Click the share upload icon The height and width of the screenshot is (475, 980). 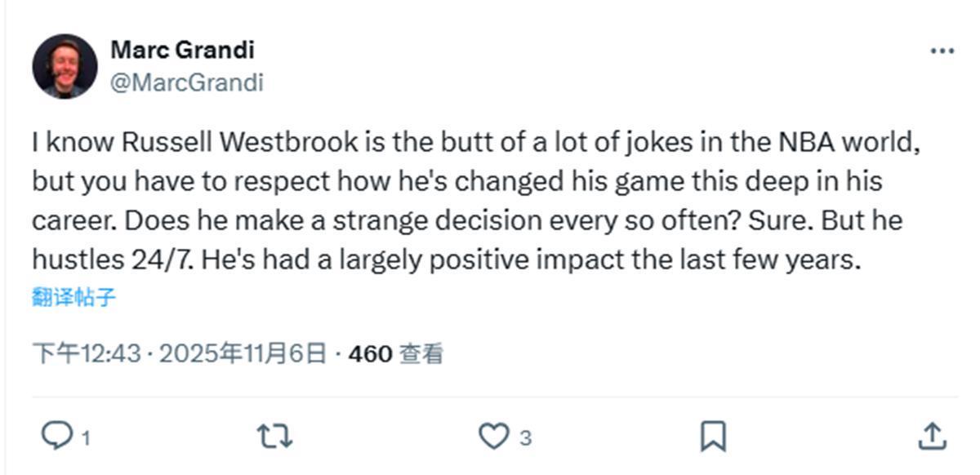[x=932, y=437]
